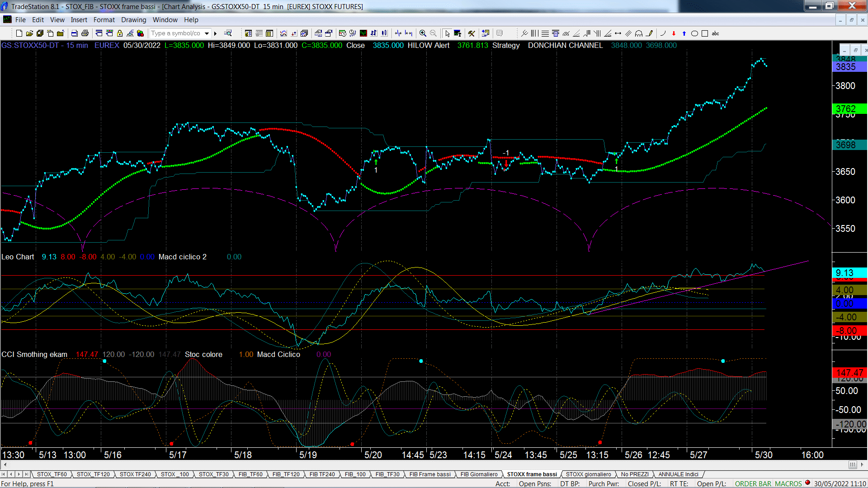Open the Edit menu

point(38,20)
